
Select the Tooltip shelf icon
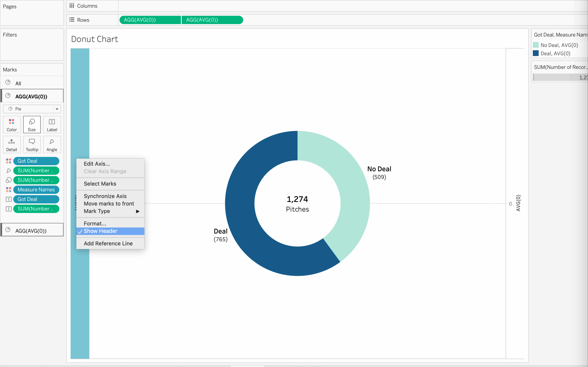(x=31, y=144)
